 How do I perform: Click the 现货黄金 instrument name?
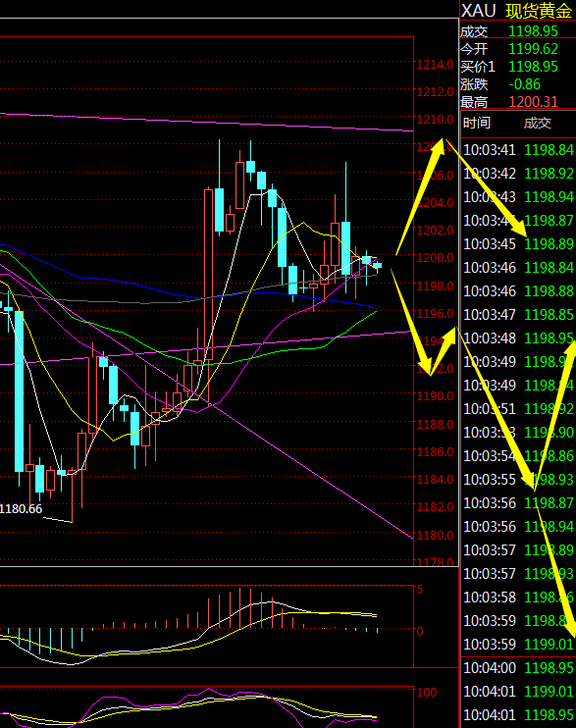click(x=539, y=11)
